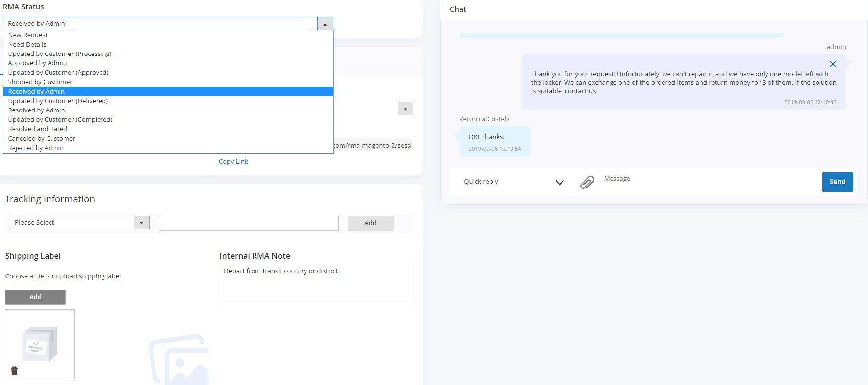The width and height of the screenshot is (868, 385).
Task: Delete the shipping label with trash icon
Action: (14, 371)
